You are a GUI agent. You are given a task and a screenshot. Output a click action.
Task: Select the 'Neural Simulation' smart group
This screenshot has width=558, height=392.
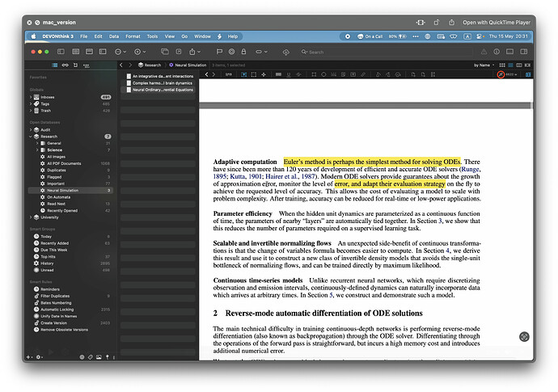click(x=70, y=190)
